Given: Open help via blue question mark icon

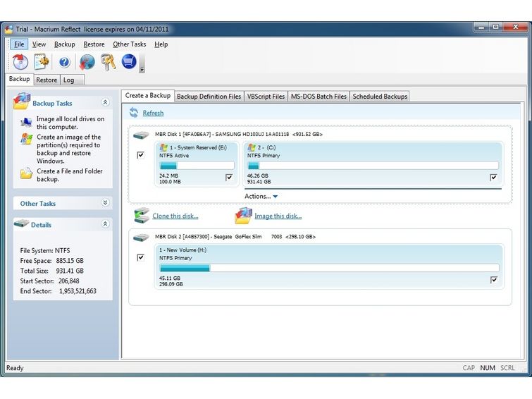Looking at the screenshot, I should pos(64,62).
